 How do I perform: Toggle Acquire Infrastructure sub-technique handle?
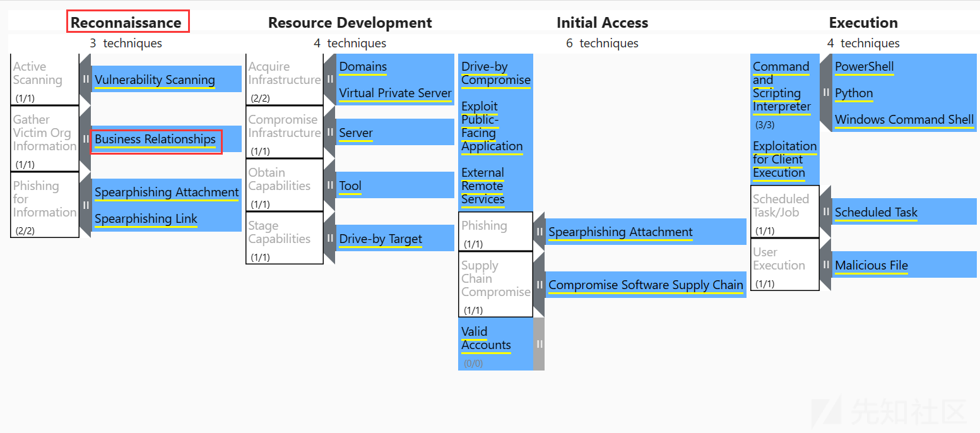tap(329, 80)
